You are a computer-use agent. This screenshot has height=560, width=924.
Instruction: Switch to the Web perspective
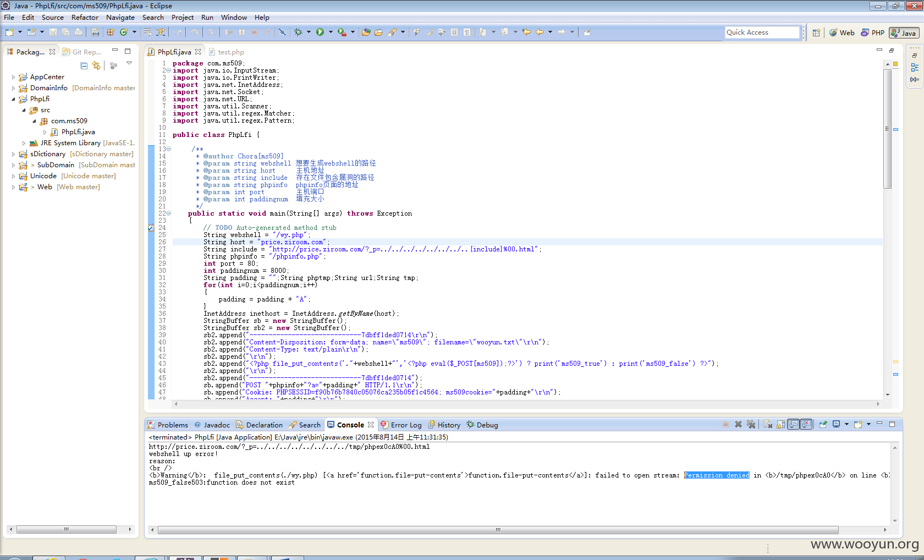coord(842,33)
